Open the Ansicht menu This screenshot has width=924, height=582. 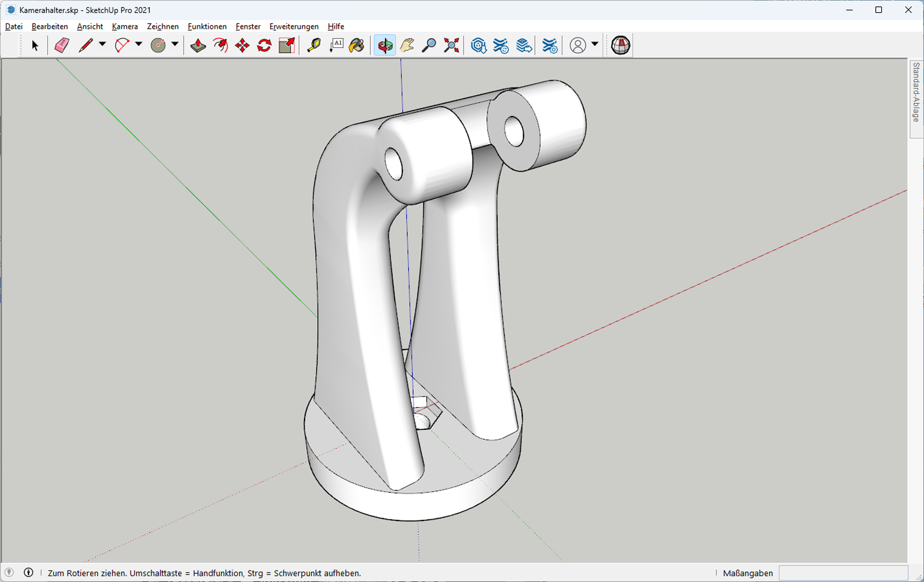click(x=90, y=26)
